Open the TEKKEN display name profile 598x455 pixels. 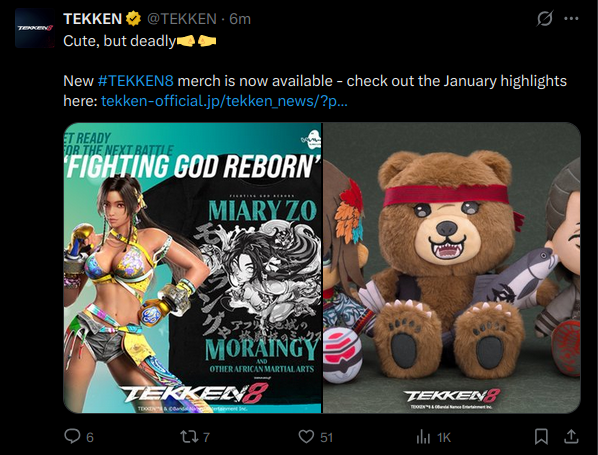(92, 19)
